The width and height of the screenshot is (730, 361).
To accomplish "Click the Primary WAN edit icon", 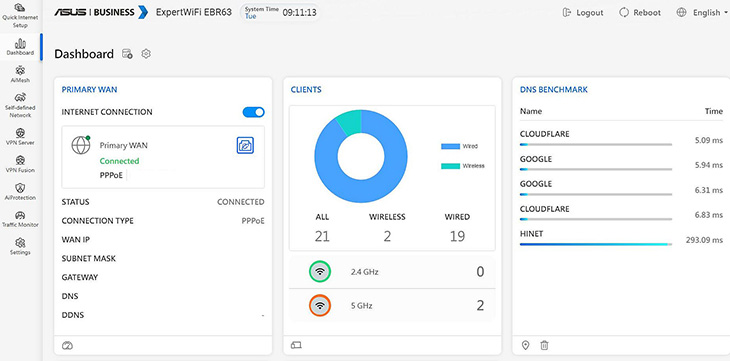I will point(245,145).
